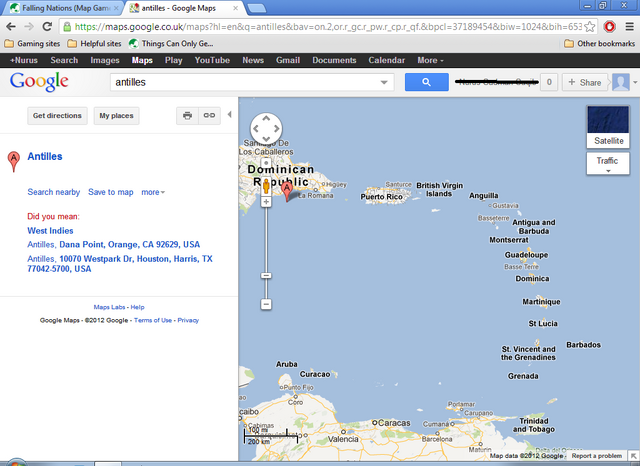The width and height of the screenshot is (640, 466).
Task: Zoom in with the plus button
Action: tap(266, 202)
